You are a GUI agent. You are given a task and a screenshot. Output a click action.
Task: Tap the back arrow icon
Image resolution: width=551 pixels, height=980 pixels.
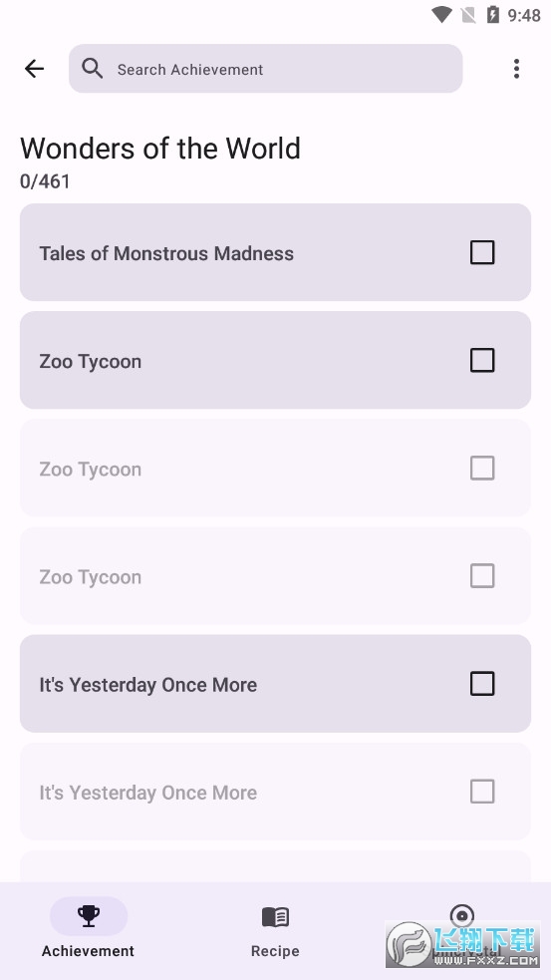pyautogui.click(x=34, y=68)
